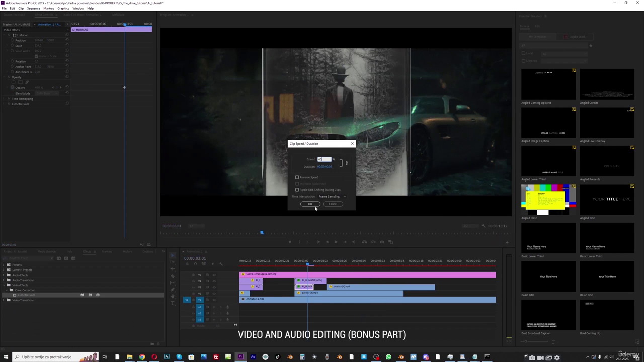The image size is (644, 362).
Task: Reset Lumetri Color effect
Action: pyautogui.click(x=67, y=104)
